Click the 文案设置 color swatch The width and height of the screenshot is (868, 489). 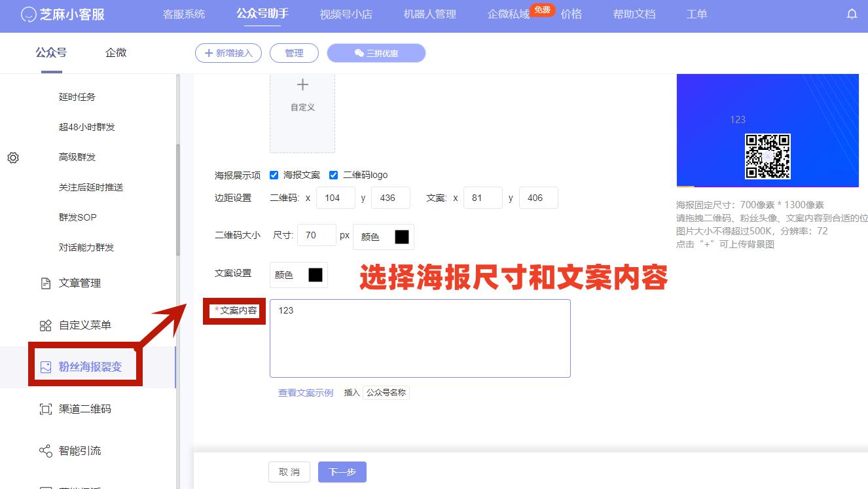pos(316,274)
